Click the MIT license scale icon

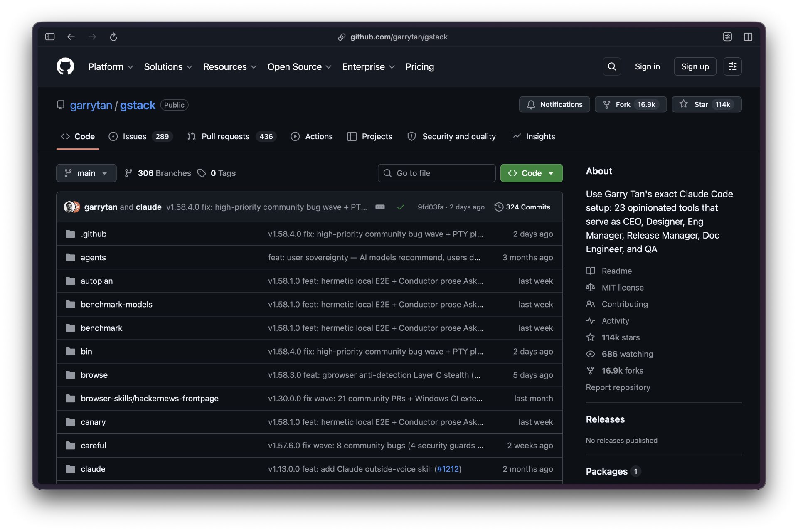click(591, 288)
